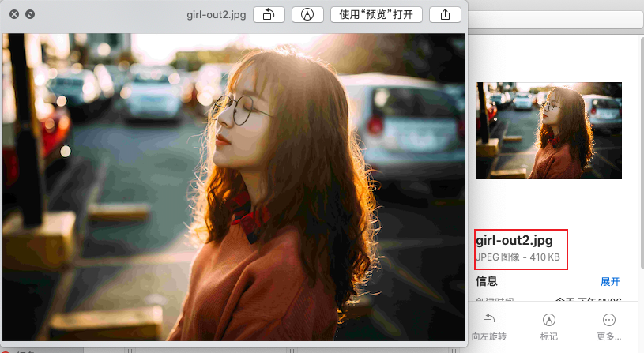Click 向左旋转 in the Finder preview pane
Viewport: 644px width, 353px height.
pos(489,328)
